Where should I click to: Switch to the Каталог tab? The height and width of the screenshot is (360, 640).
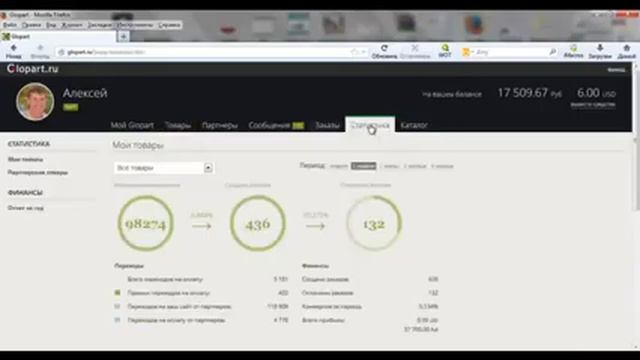(x=414, y=125)
